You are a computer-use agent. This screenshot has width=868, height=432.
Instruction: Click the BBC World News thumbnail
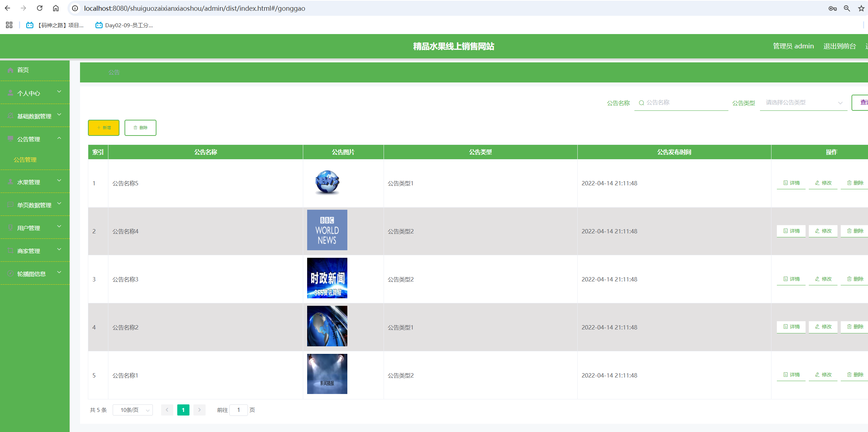coord(327,230)
